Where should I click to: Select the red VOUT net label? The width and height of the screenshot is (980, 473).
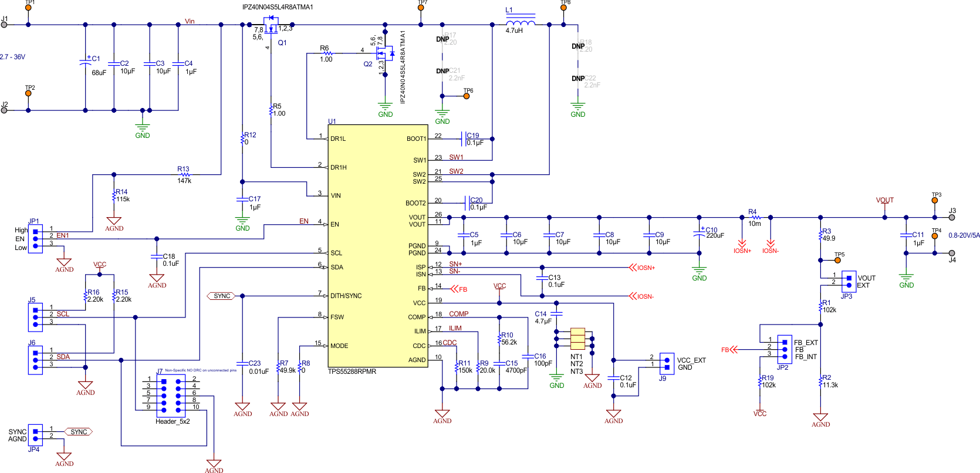point(885,200)
